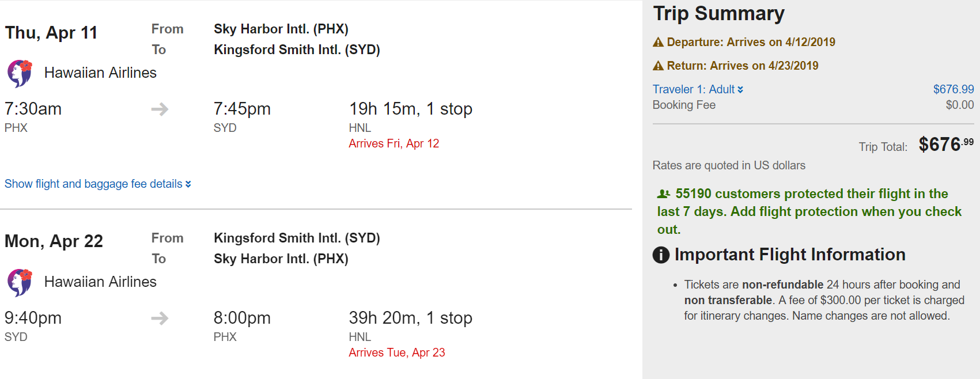Click the red Arrives Tue, Apr 23 notice
Image resolution: width=980 pixels, height=379 pixels.
[396, 353]
